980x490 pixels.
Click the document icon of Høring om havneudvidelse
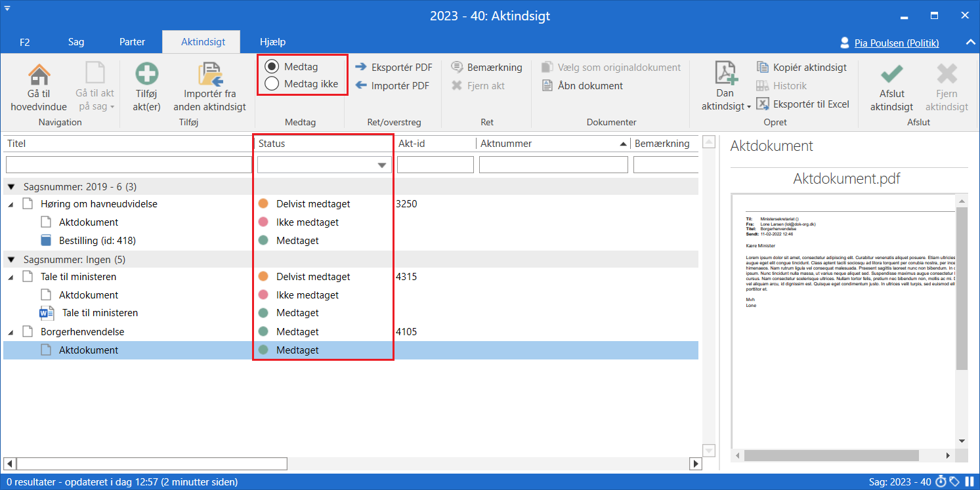[x=27, y=204]
